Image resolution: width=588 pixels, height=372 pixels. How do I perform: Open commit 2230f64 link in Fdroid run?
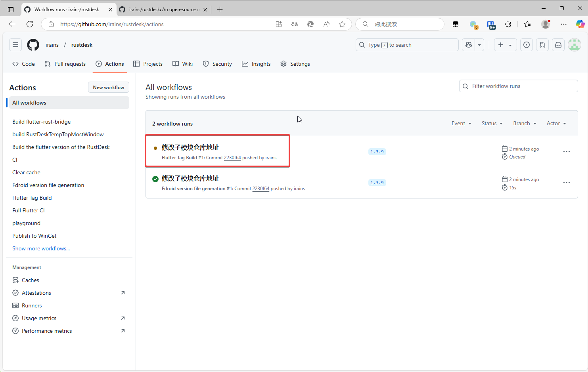click(x=260, y=189)
